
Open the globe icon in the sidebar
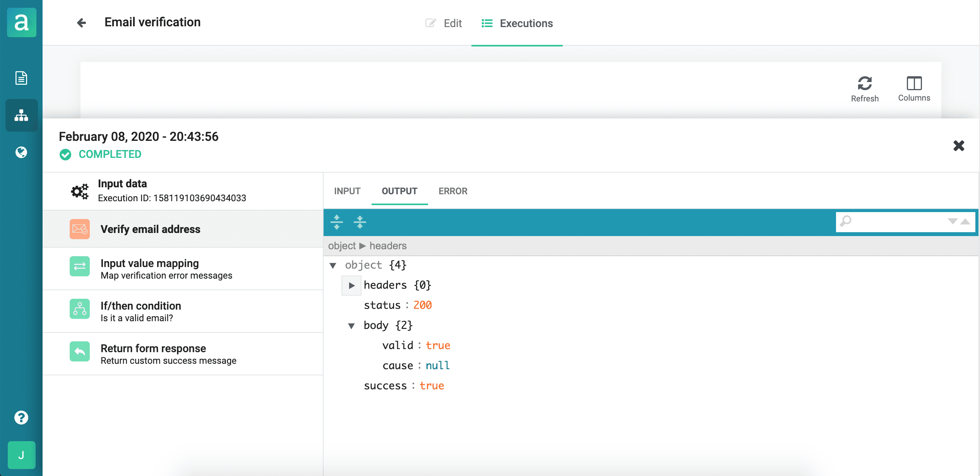point(21,152)
